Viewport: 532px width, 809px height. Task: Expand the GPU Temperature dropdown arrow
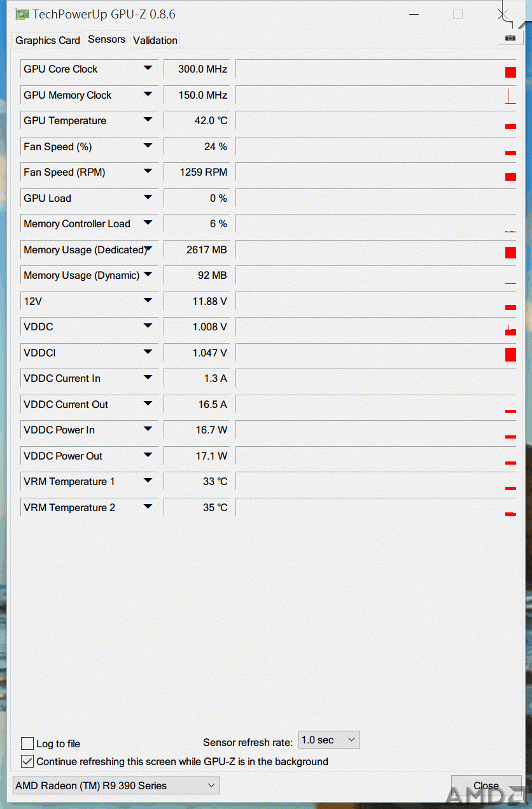148,120
